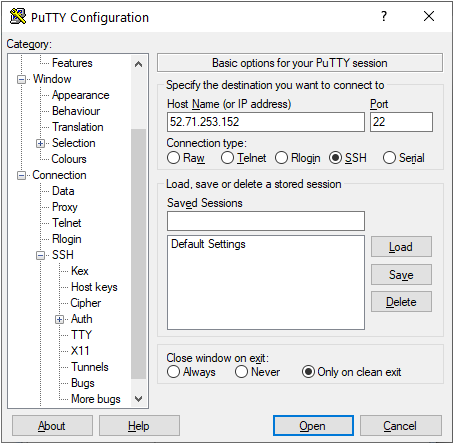Collapse the SSH tree node
Image resolution: width=454 pixels, height=444 pixels.
coord(40,255)
